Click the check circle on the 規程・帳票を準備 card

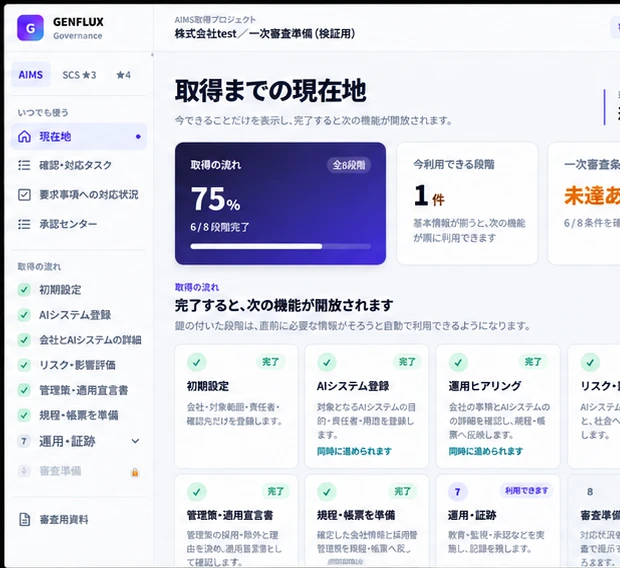[x=327, y=492]
